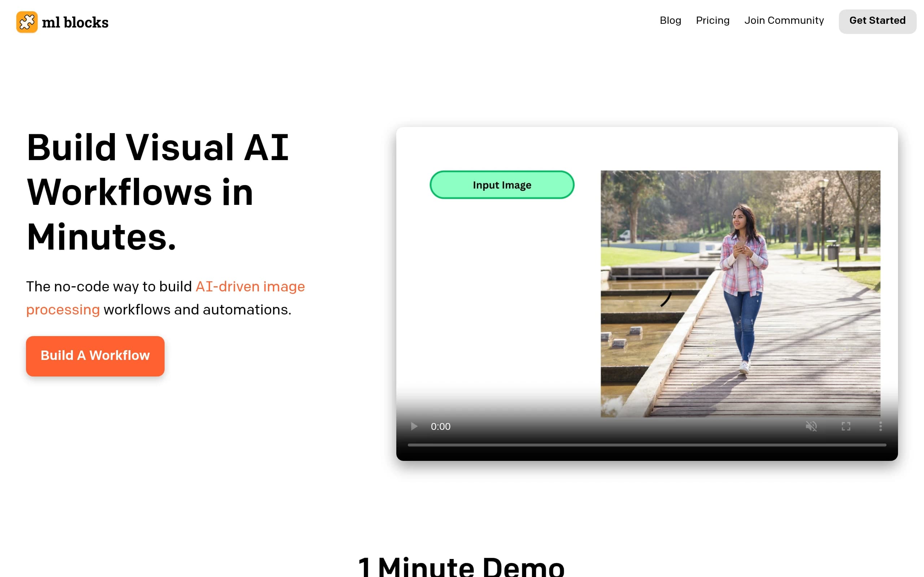Click the orange AI-driven image processing text
The height and width of the screenshot is (577, 924).
165,298
